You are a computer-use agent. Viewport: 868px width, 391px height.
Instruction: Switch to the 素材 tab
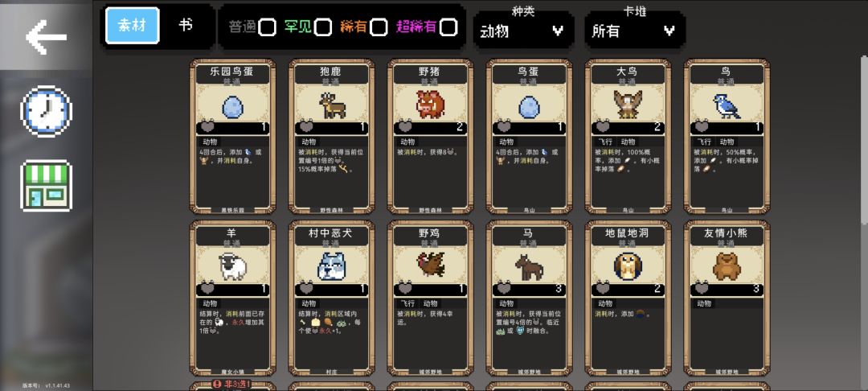point(133,26)
